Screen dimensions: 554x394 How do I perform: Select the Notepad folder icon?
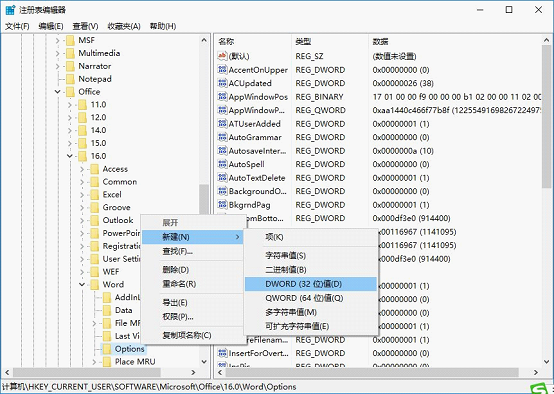70,79
